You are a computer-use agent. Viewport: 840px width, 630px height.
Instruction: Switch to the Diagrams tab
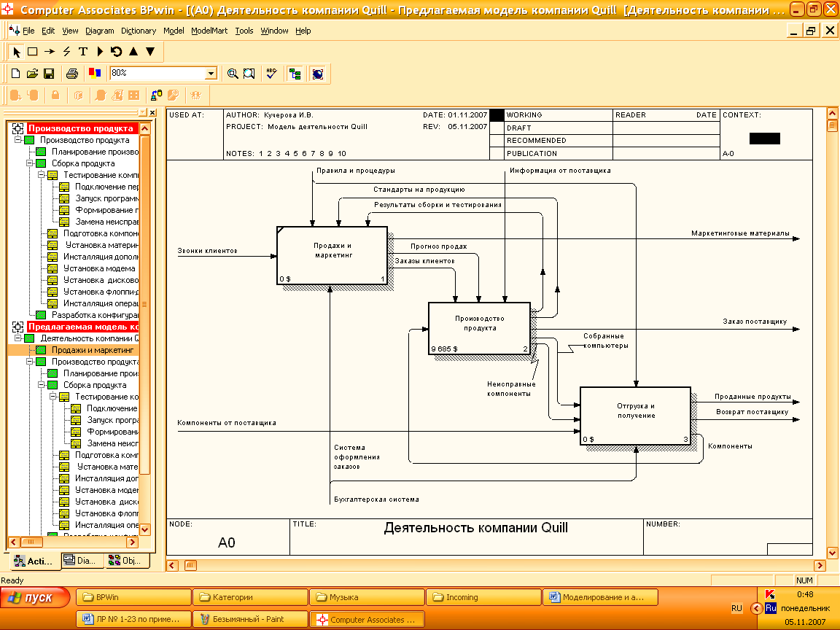pos(82,560)
